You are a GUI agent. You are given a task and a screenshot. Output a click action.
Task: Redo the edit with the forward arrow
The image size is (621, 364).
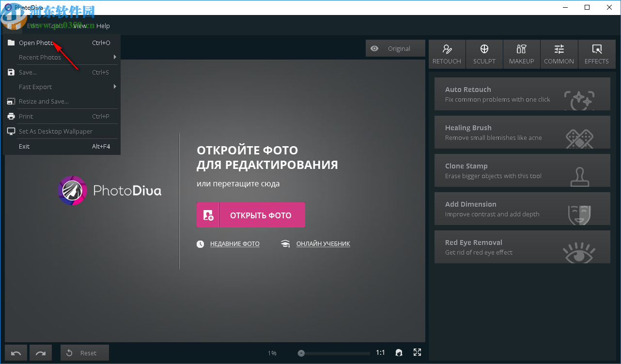pyautogui.click(x=41, y=353)
